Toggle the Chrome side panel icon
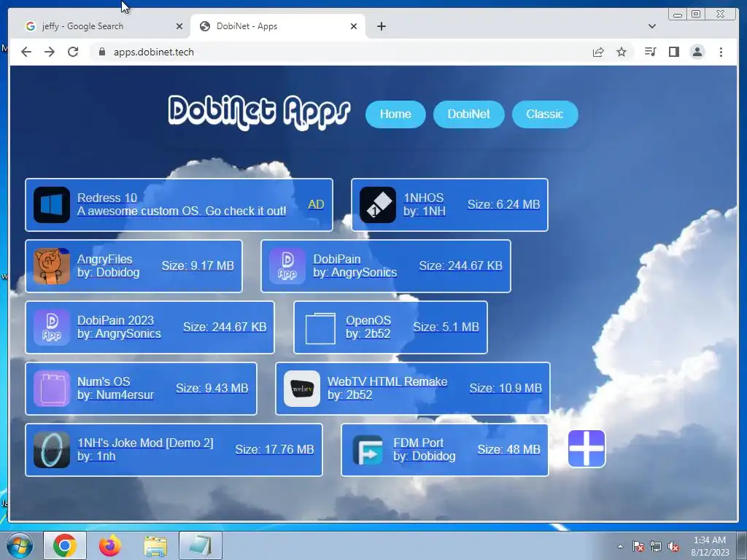Image resolution: width=747 pixels, height=560 pixels. coord(673,52)
